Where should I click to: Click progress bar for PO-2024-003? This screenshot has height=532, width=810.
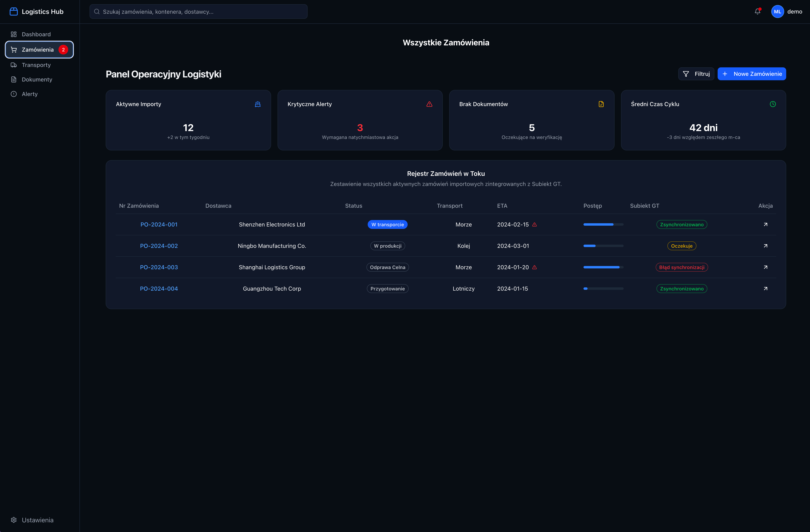point(603,267)
